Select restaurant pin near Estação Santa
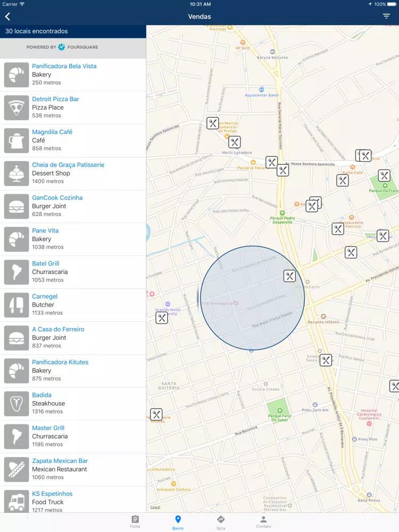 tap(326, 360)
